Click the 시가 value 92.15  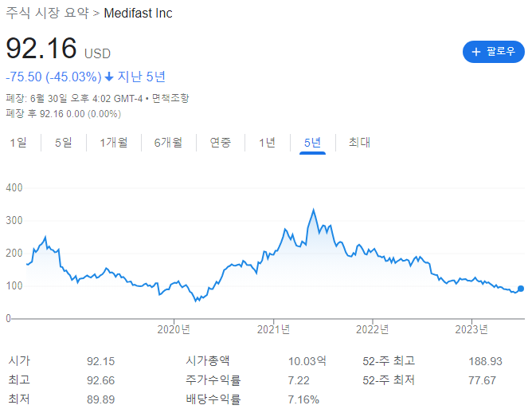(x=101, y=361)
